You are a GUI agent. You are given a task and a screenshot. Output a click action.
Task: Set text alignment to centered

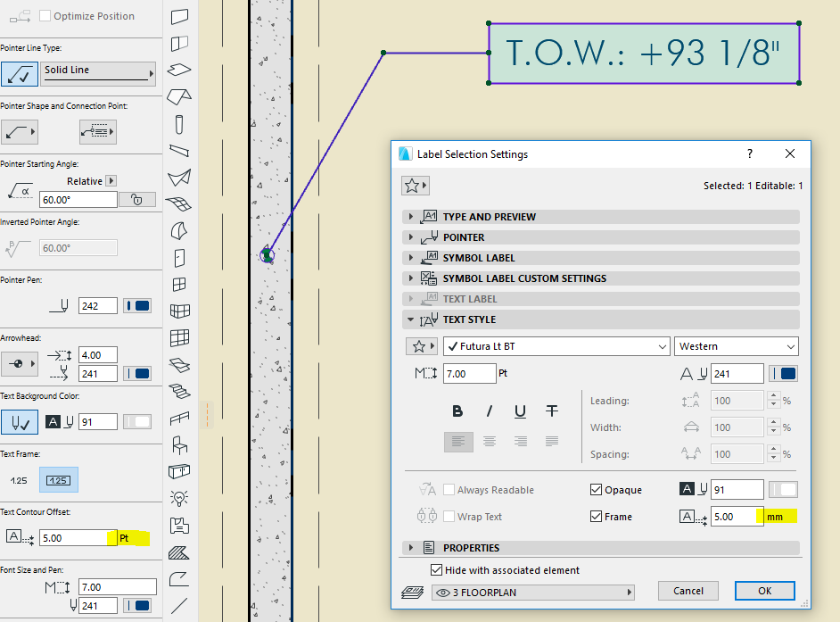pyautogui.click(x=490, y=441)
